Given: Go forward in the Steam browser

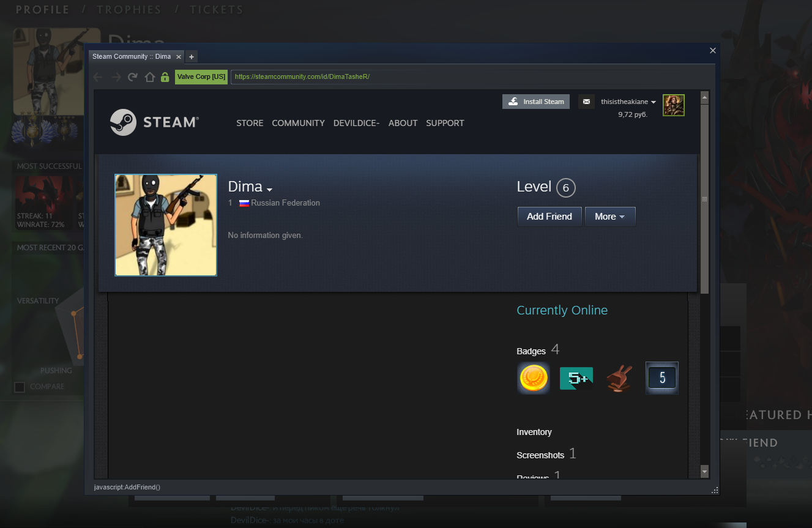Looking at the screenshot, I should [116, 77].
